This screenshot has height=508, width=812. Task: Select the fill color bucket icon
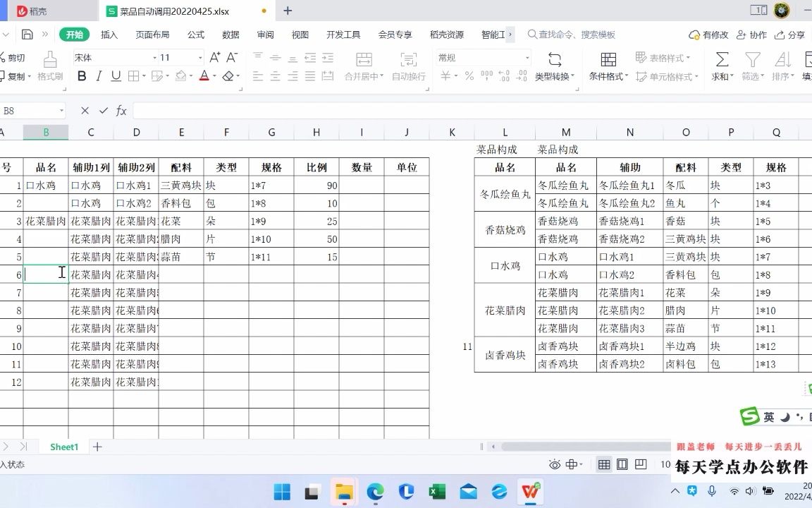tap(182, 76)
